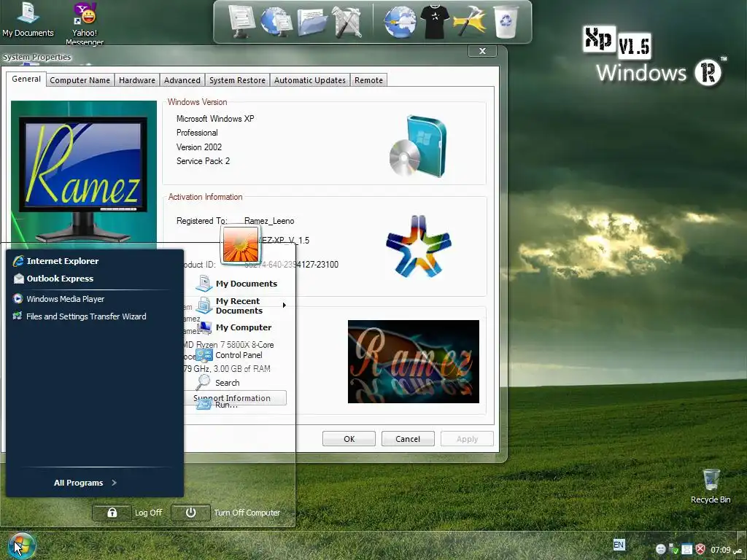
Task: Expand All Programs list
Action: pos(85,483)
